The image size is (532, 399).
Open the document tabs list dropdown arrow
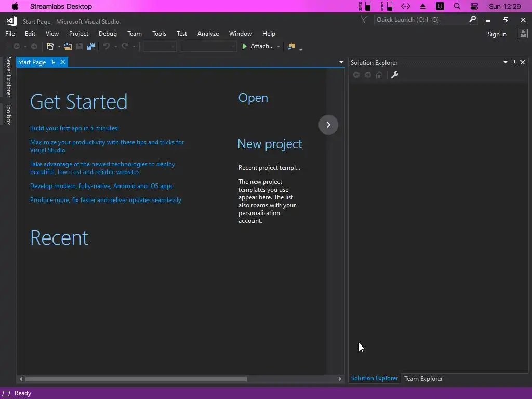coord(341,62)
